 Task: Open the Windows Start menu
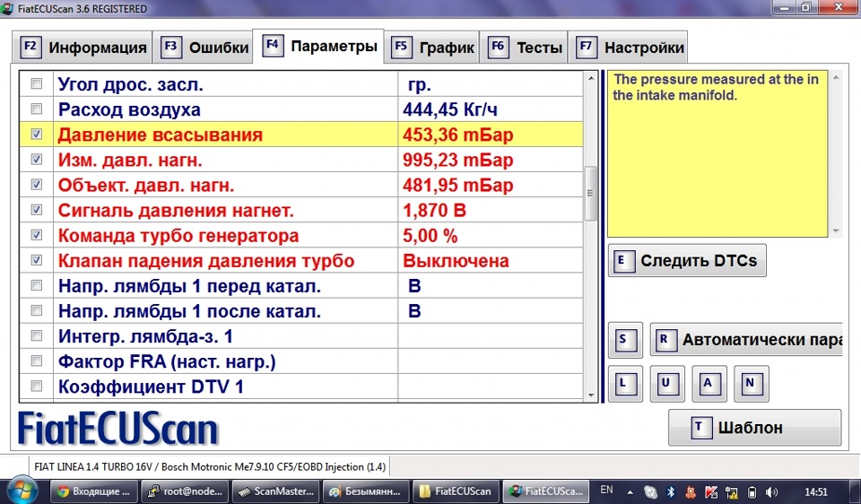(x=22, y=491)
